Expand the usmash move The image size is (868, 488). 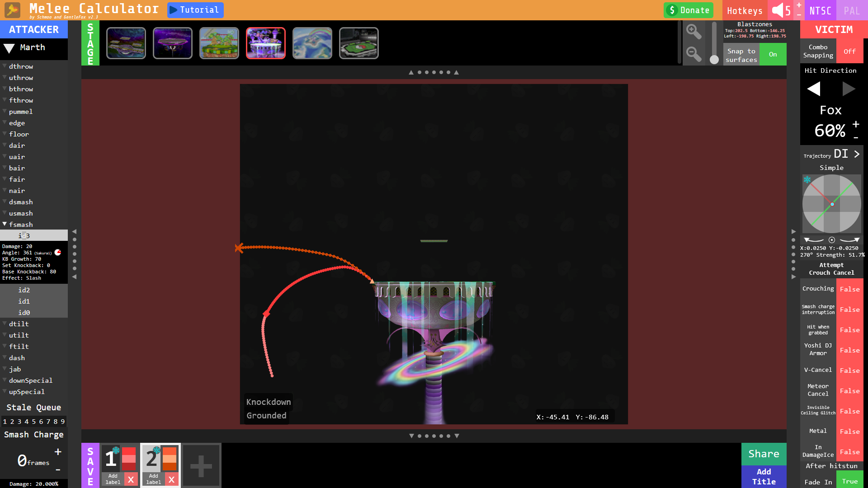[x=34, y=213]
